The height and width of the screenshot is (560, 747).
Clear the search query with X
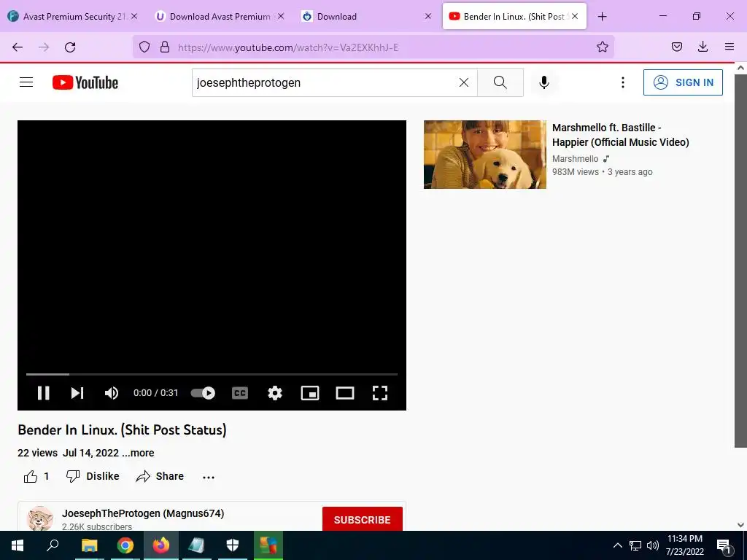click(x=463, y=82)
